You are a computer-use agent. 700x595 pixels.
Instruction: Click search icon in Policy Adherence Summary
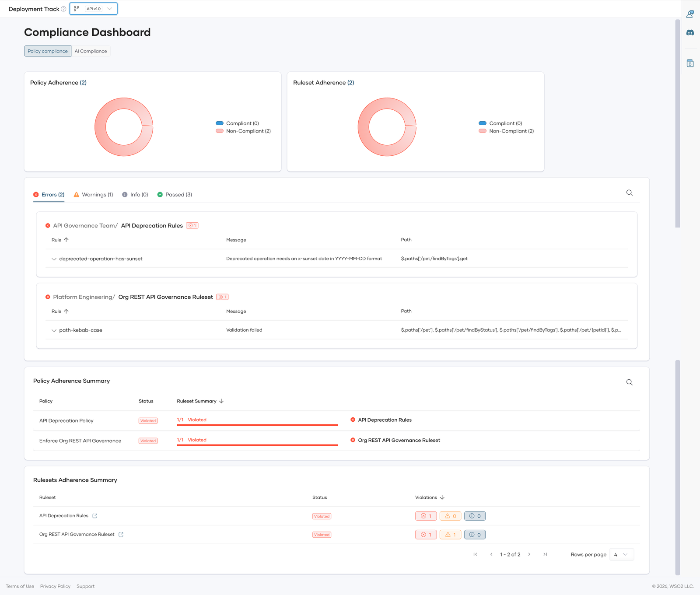629,382
